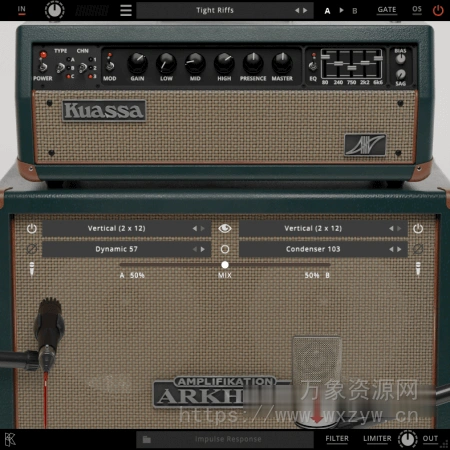Adjust the PRESENCE knob
450x450 pixels.
[253, 63]
